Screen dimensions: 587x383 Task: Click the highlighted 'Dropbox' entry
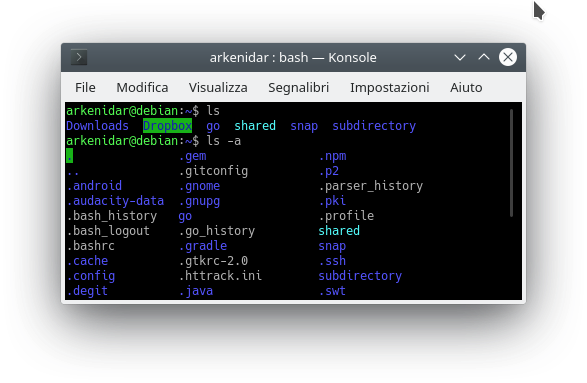click(x=167, y=126)
